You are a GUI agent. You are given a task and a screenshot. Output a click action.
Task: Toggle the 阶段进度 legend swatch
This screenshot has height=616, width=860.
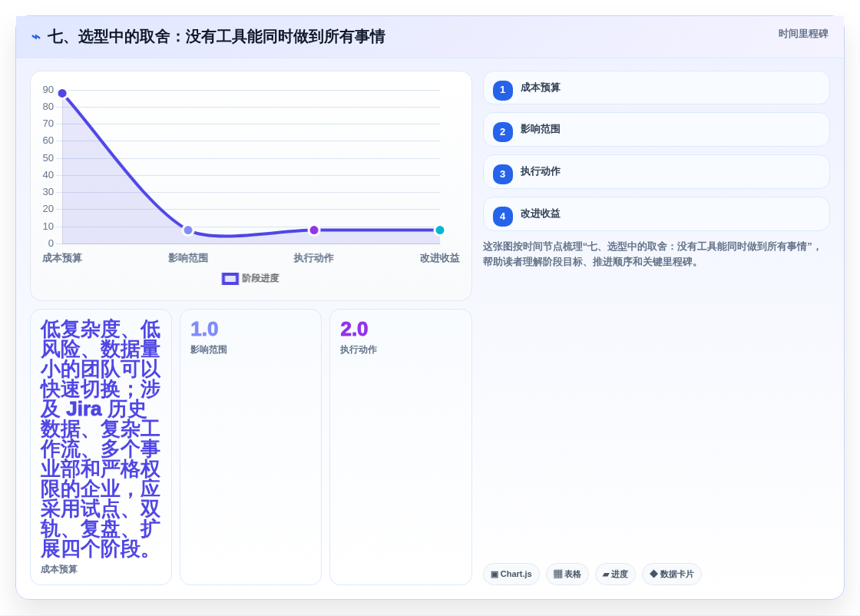coord(230,279)
